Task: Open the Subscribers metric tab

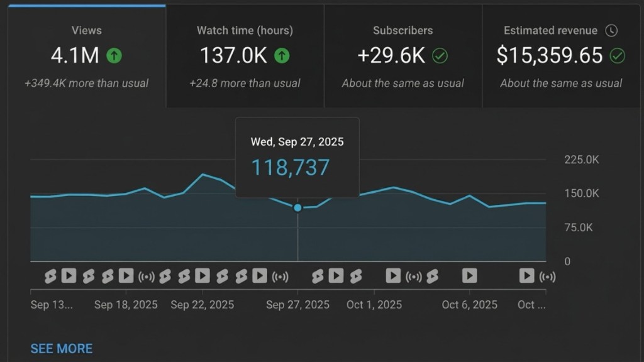Action: coord(403,57)
